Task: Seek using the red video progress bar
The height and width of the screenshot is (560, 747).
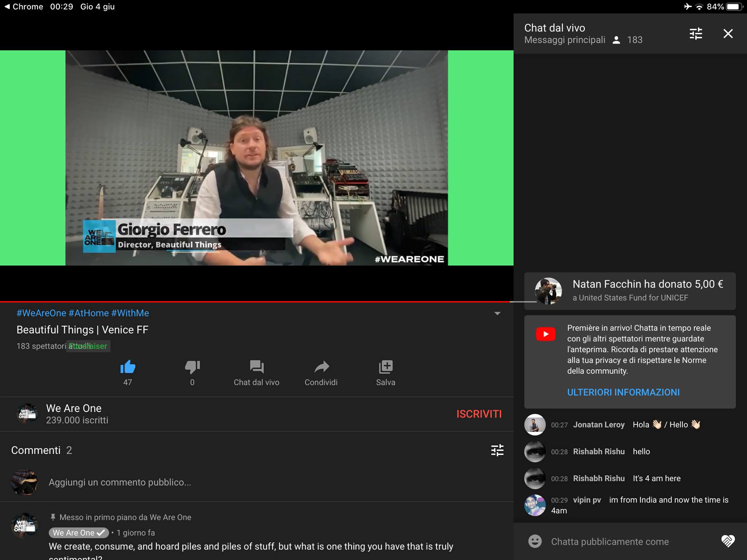Action: tap(257, 302)
